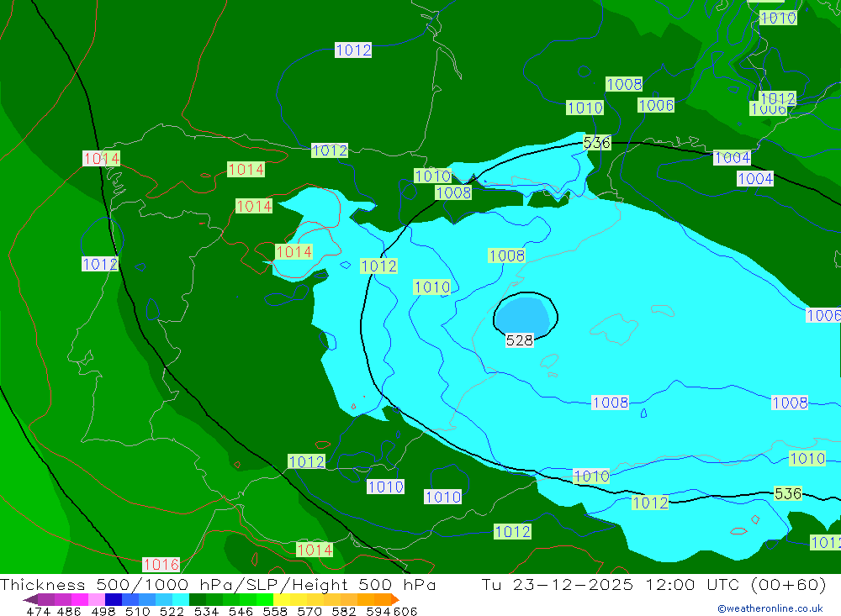Click the 486 legend value
Image resolution: width=841 pixels, height=616 pixels.
pos(67,612)
